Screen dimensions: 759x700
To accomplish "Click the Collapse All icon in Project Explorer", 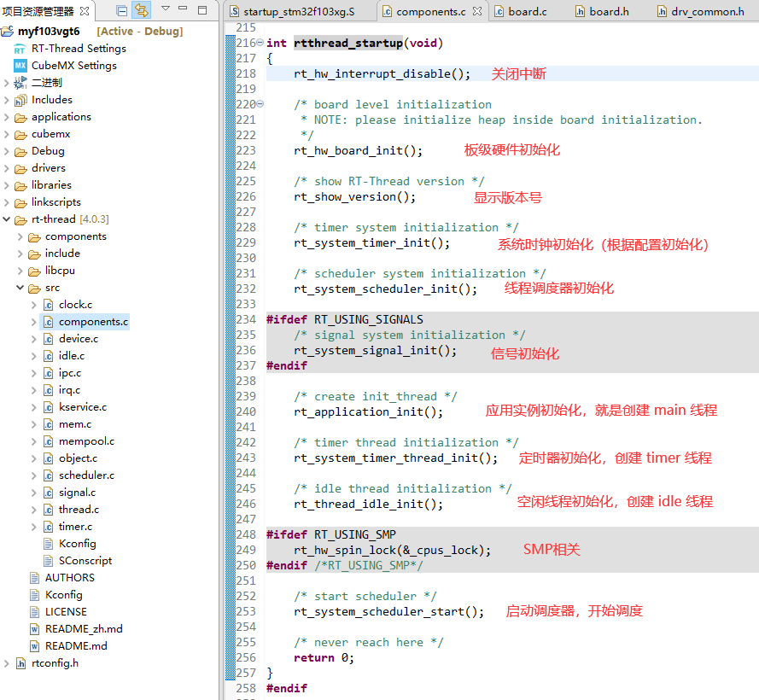I will tap(120, 9).
